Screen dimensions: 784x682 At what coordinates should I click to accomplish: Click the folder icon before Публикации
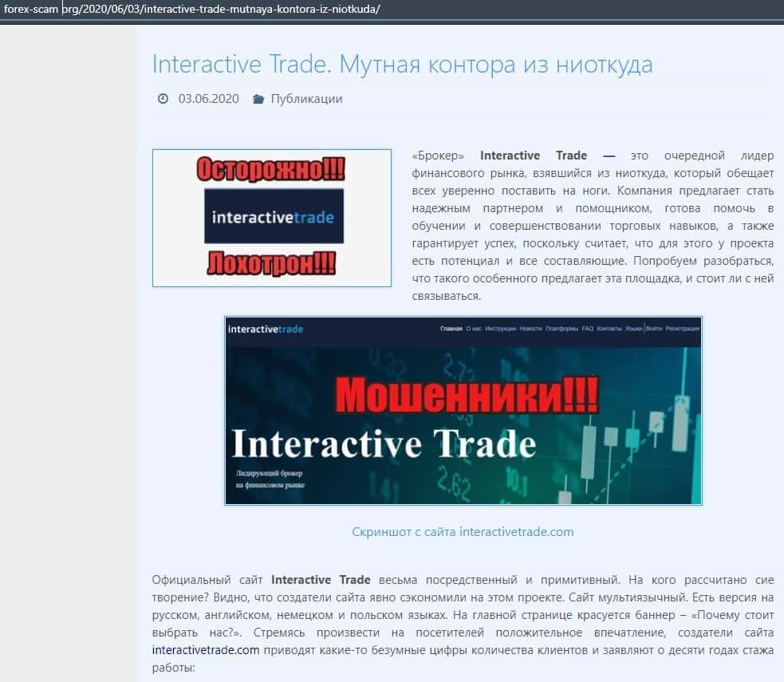point(258,99)
